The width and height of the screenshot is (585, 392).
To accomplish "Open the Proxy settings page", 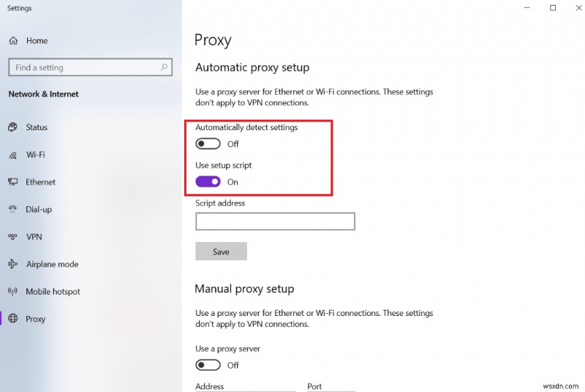I will pos(35,319).
